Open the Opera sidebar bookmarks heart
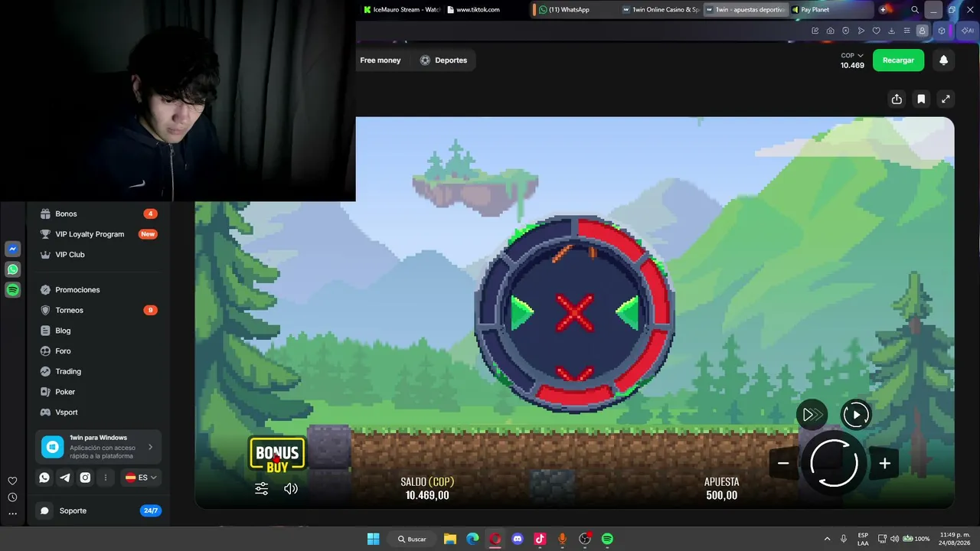980x551 pixels. click(x=12, y=481)
